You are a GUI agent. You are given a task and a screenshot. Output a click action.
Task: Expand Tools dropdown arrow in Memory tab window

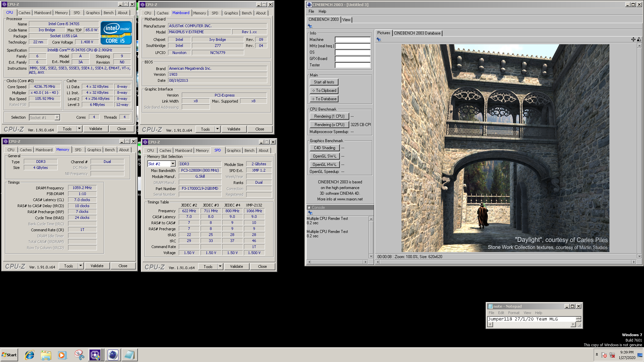pyautogui.click(x=80, y=266)
